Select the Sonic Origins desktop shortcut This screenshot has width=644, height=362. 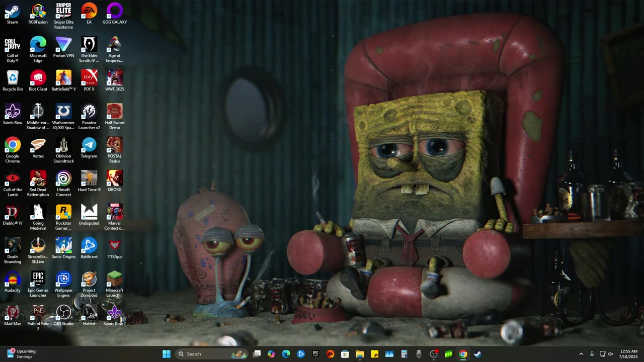point(63,249)
